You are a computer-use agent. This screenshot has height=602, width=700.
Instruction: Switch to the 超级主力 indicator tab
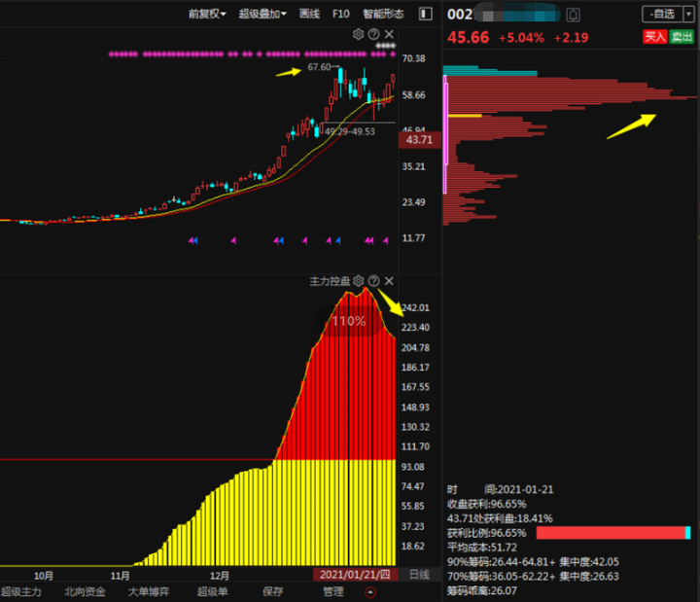[21, 591]
